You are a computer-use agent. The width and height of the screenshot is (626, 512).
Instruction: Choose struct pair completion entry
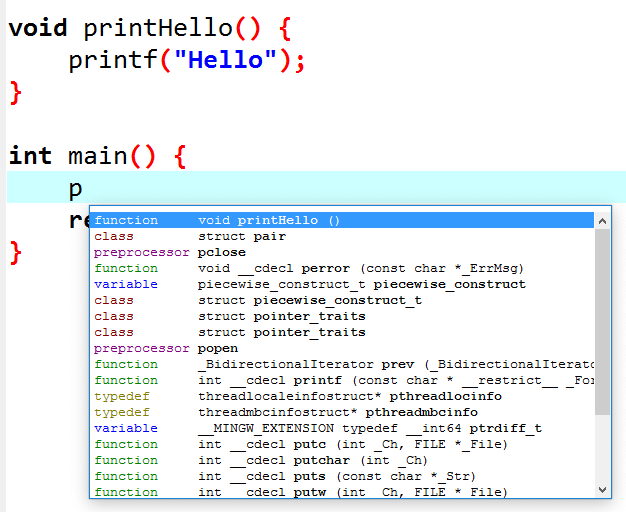(x=342, y=236)
